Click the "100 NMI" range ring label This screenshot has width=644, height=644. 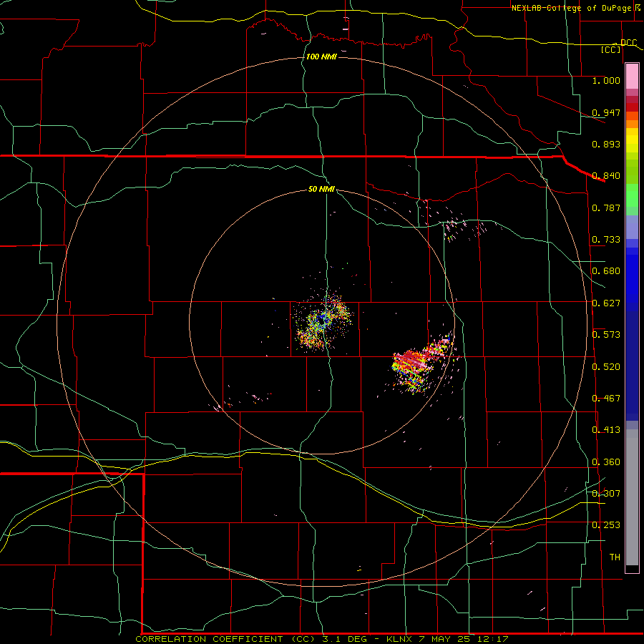tap(321, 57)
